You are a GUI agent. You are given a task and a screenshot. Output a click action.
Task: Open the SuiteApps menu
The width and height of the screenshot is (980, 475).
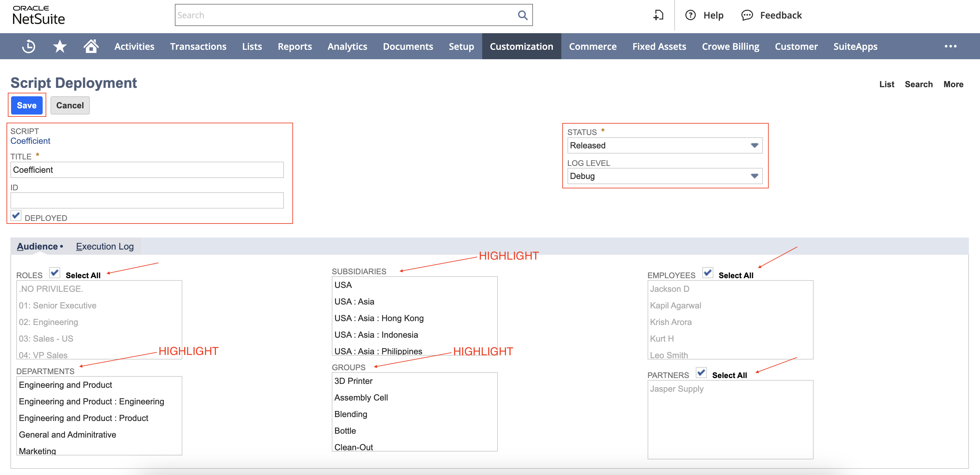pos(855,47)
